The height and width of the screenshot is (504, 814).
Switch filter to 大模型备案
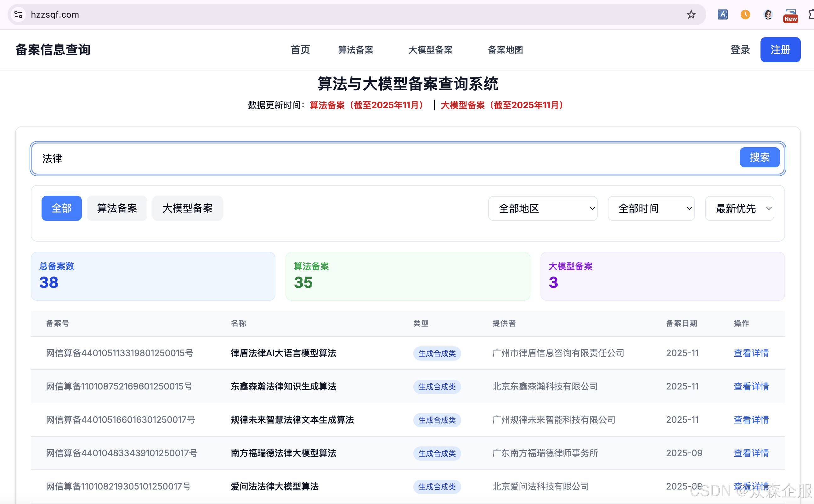pyautogui.click(x=187, y=208)
